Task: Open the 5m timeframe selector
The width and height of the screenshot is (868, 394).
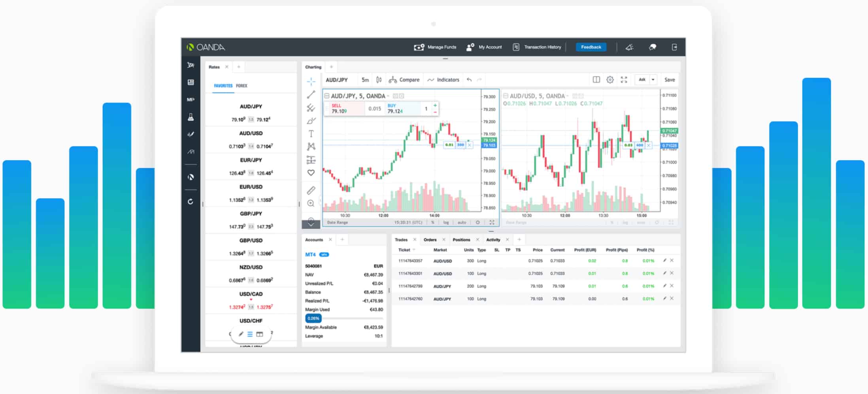Action: pos(365,80)
